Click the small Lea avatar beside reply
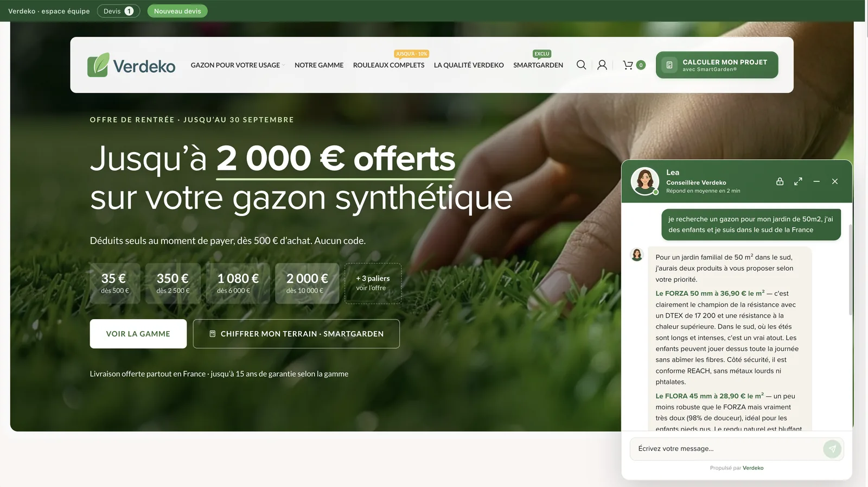The height and width of the screenshot is (487, 868). point(637,255)
